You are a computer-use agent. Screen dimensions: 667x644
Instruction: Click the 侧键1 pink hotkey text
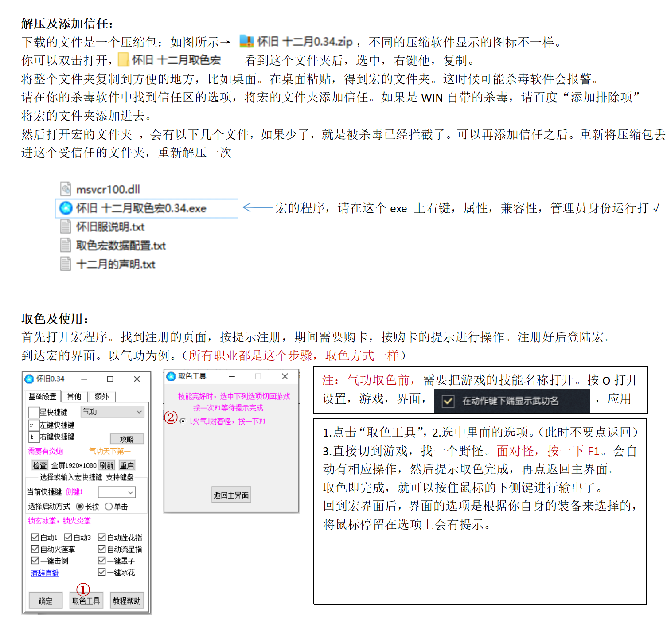[74, 492]
